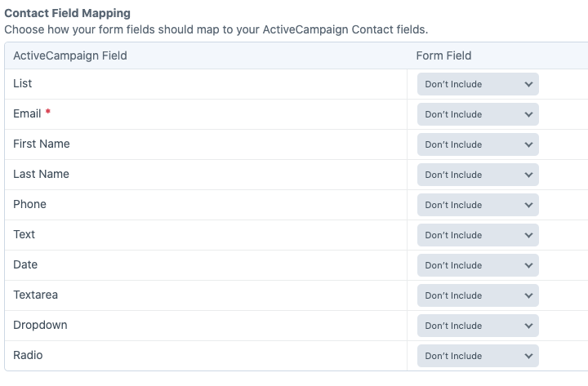Image resolution: width=588 pixels, height=386 pixels.
Task: Open the Textarea form field dropdown
Action: (478, 295)
